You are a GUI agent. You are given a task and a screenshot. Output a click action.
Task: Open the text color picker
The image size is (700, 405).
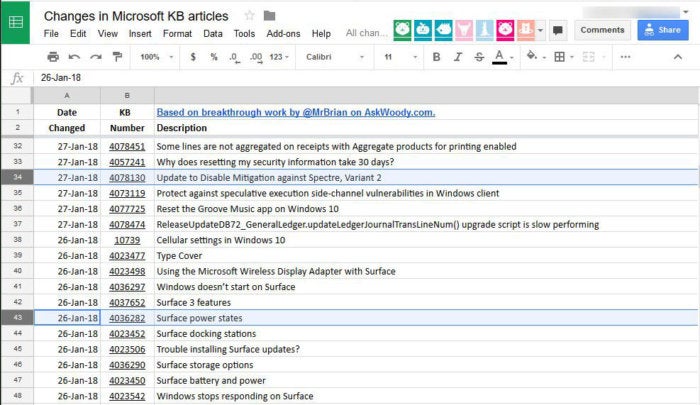(500, 57)
